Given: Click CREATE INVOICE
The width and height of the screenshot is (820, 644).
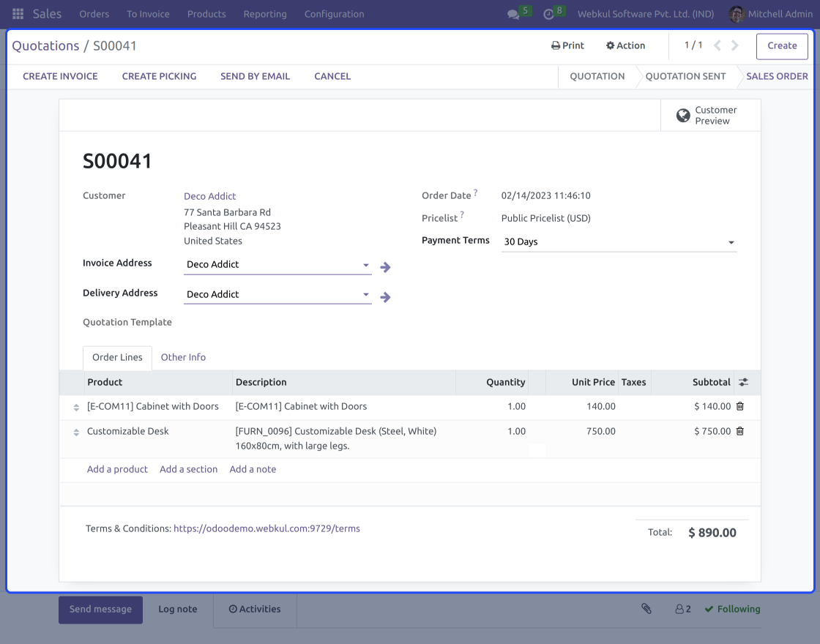Looking at the screenshot, I should click(x=60, y=76).
